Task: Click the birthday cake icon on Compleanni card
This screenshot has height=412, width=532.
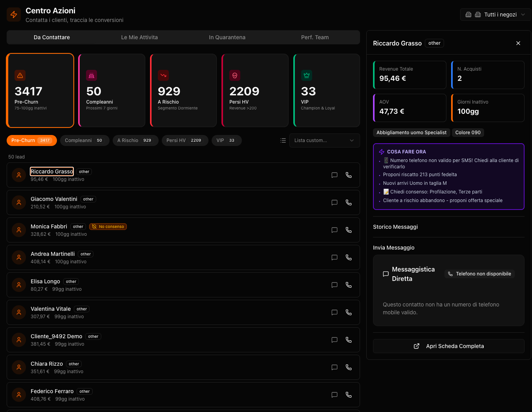Action: click(x=91, y=75)
